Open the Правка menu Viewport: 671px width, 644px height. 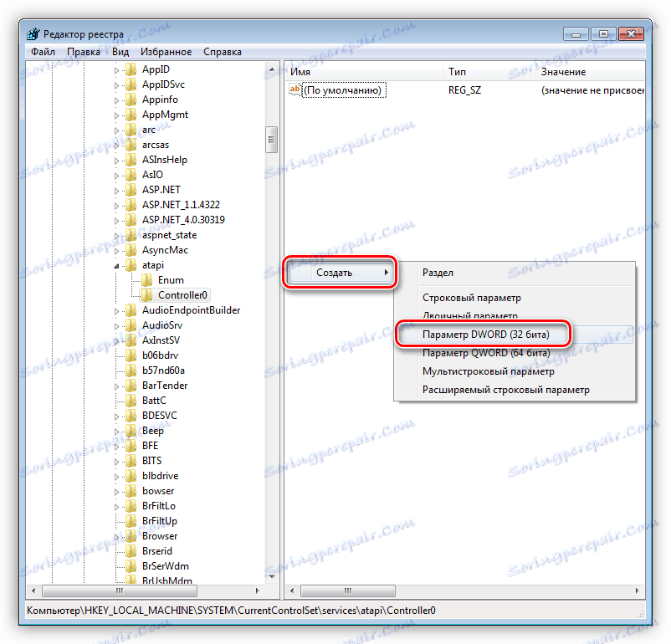pos(84,52)
